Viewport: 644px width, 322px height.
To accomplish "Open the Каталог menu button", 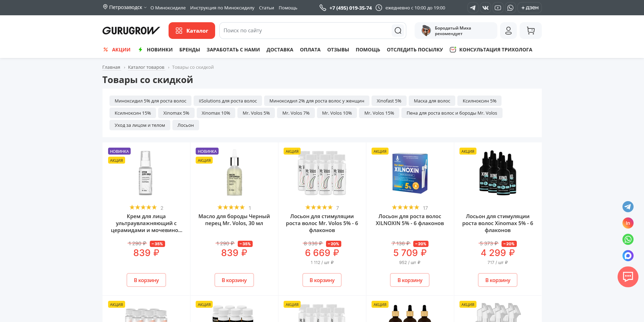I will coord(192,31).
